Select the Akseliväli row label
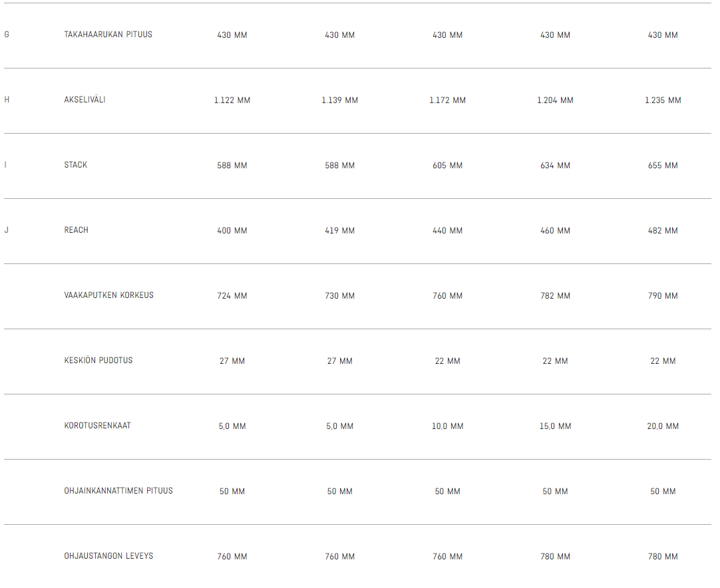This screenshot has height=588, width=720. point(85,100)
